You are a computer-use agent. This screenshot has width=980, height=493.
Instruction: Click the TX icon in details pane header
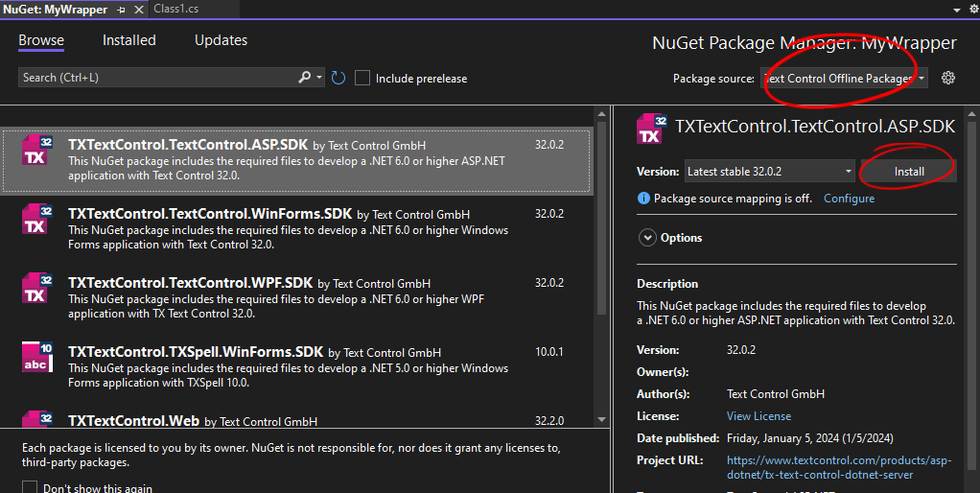point(652,129)
